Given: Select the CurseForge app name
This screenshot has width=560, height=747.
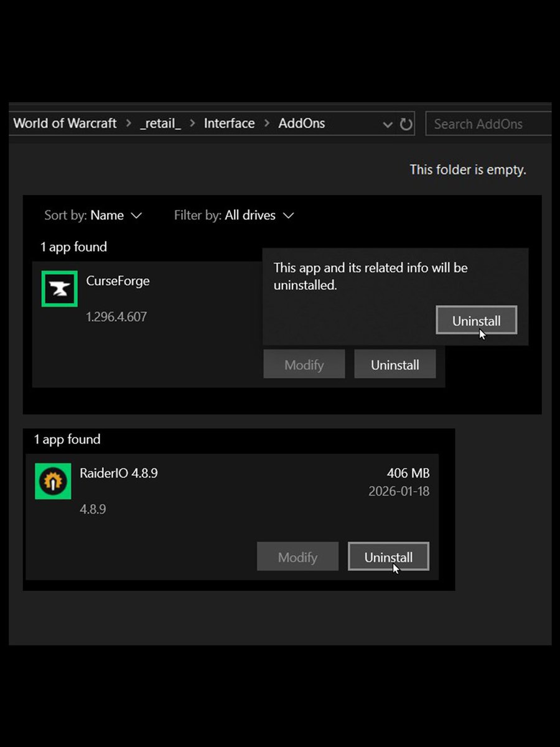Looking at the screenshot, I should (x=118, y=281).
